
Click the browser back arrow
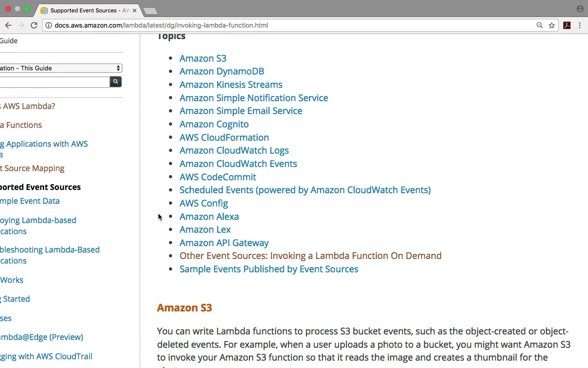[8, 25]
